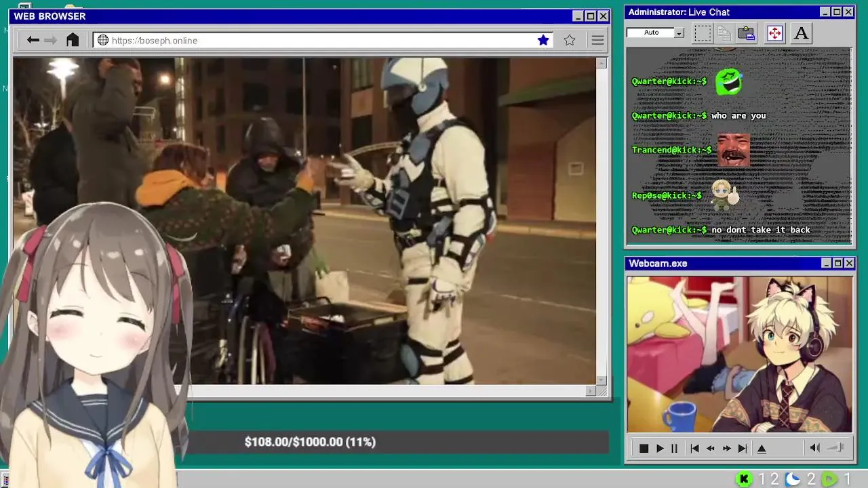Click the blue crescent icon in taskbar
The width and height of the screenshot is (868, 488).
coord(793,479)
